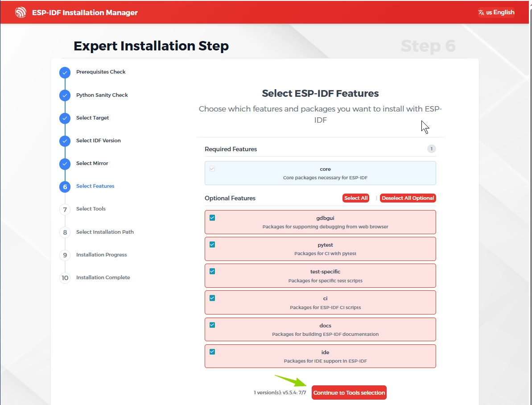Viewport: 532px width, 405px height.
Task: Click the Espressif logo in header
Action: (21, 12)
